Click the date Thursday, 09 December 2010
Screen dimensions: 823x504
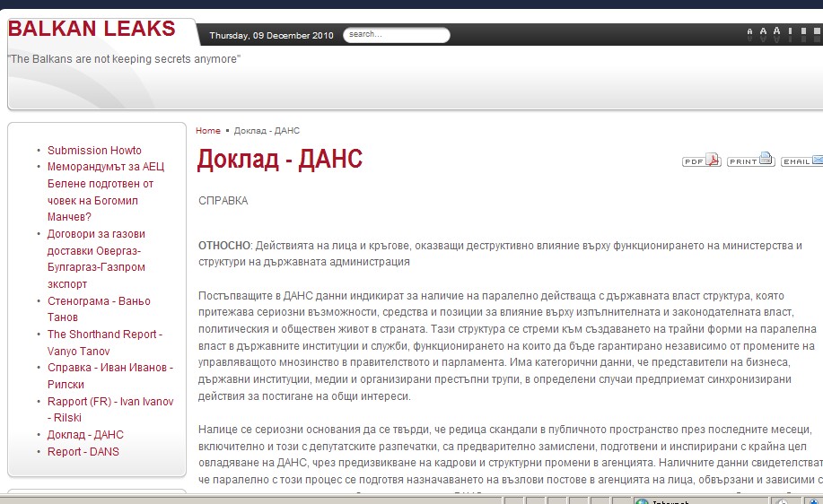click(x=271, y=36)
